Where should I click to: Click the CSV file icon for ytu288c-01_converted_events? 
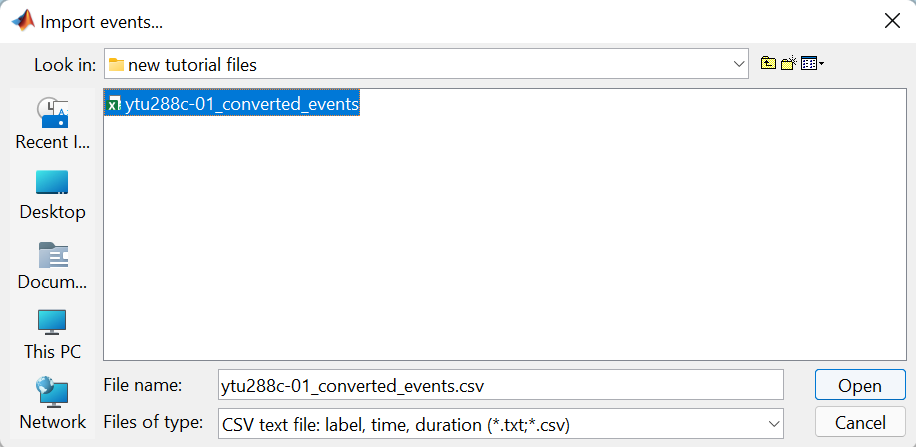115,103
